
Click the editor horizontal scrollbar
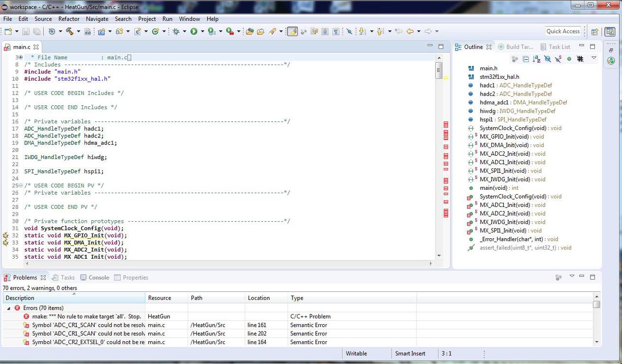click(x=229, y=264)
